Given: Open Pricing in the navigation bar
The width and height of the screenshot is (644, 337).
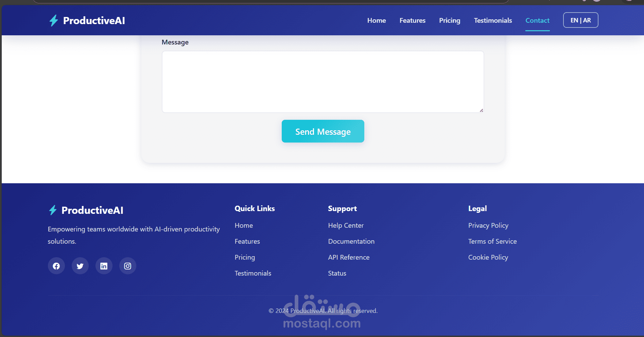Looking at the screenshot, I should point(450,20).
